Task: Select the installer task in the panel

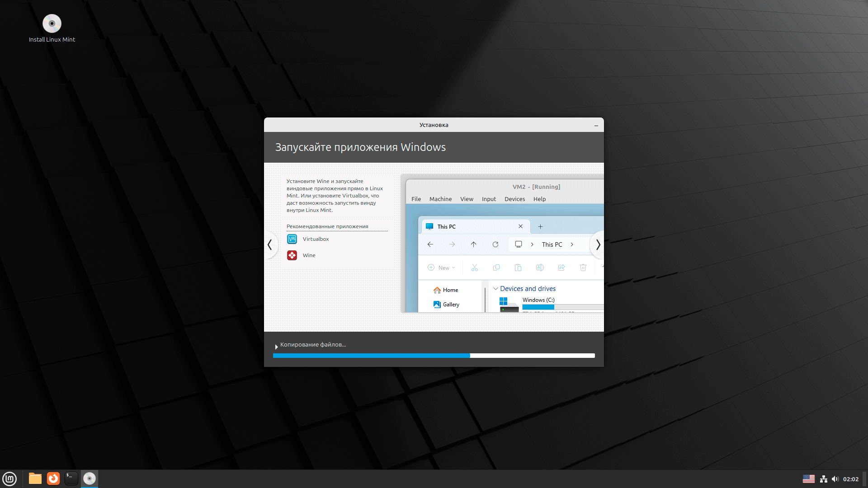Action: (x=90, y=479)
